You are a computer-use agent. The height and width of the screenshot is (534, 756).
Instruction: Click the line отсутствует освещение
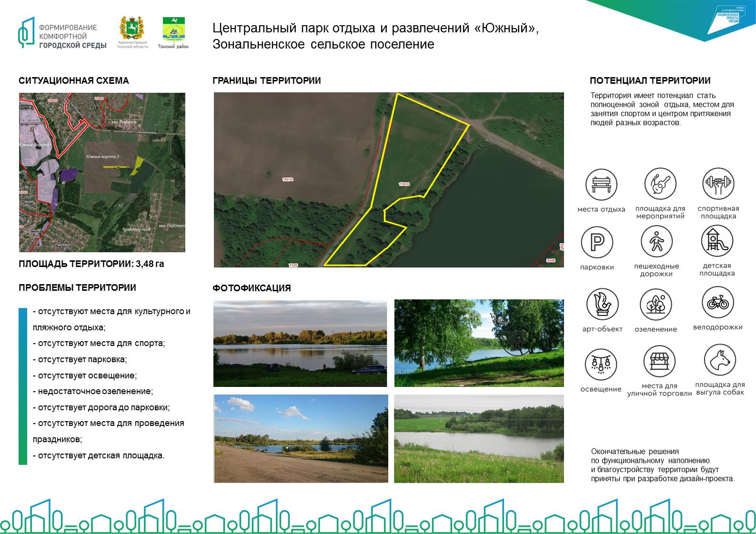pos(85,376)
